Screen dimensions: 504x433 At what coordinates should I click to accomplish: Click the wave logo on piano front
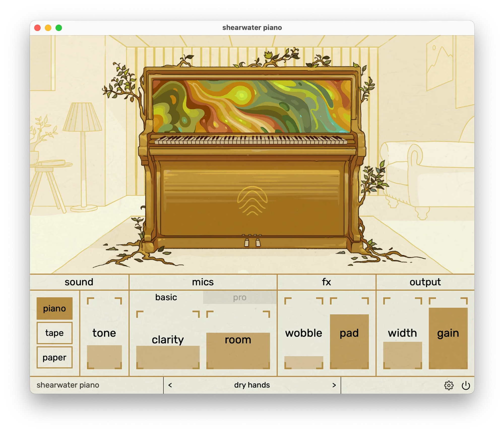coord(252,201)
